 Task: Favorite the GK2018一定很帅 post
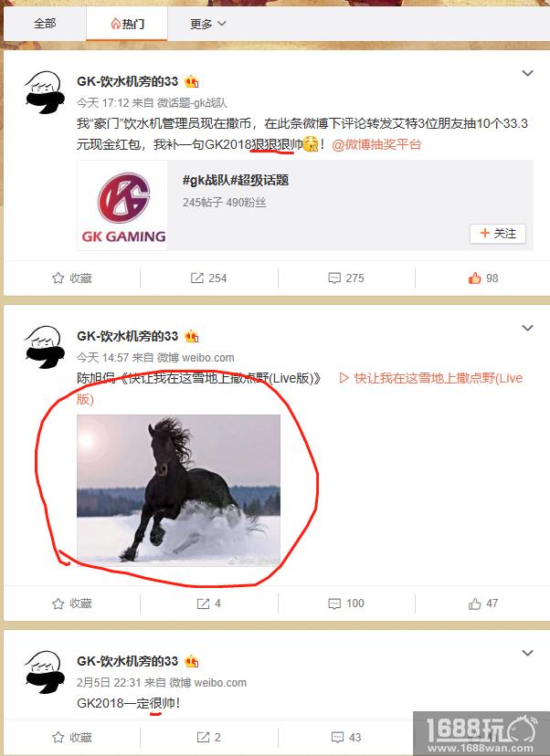[x=72, y=737]
